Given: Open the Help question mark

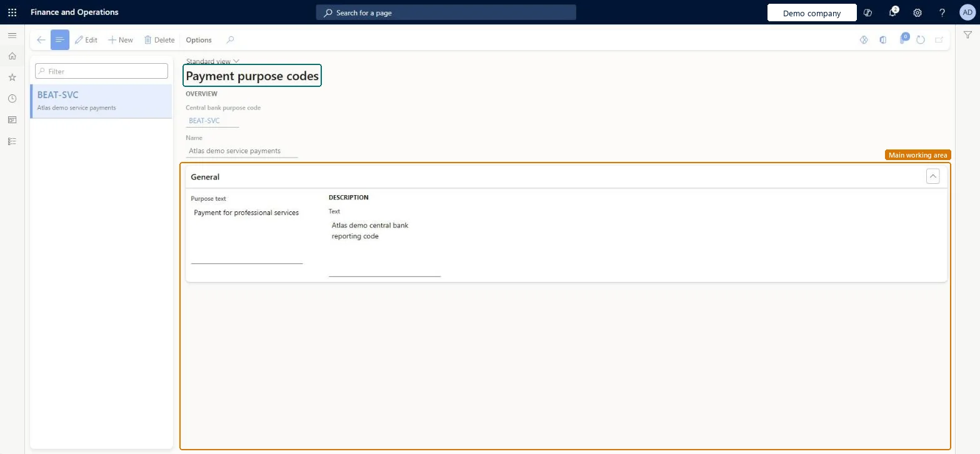Looking at the screenshot, I should pos(942,13).
